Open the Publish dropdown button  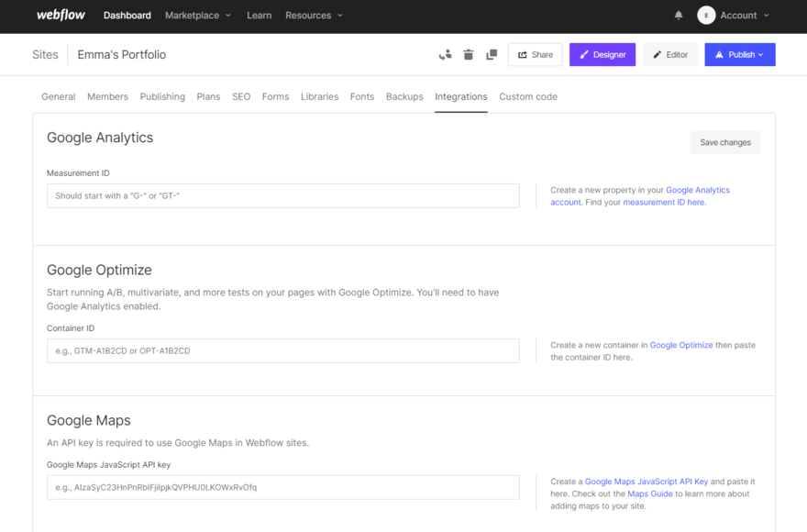pyautogui.click(x=739, y=55)
